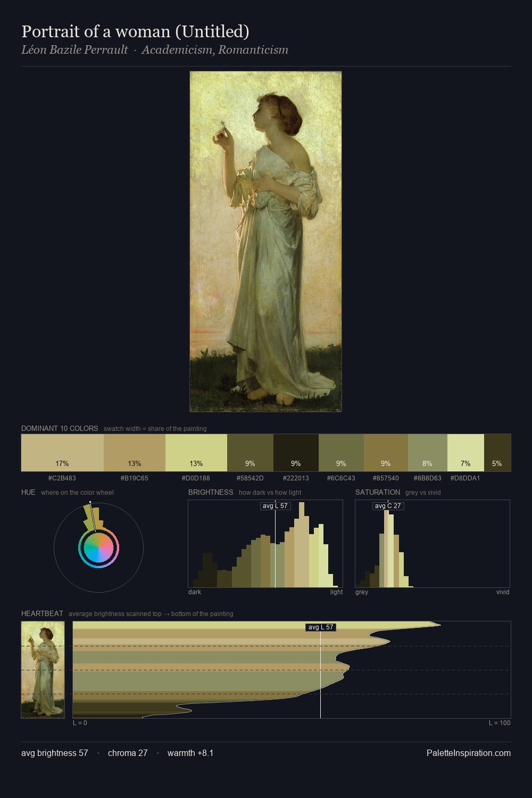Click the tallest bar in the Brightness histogram
The height and width of the screenshot is (798, 532).
302,545
